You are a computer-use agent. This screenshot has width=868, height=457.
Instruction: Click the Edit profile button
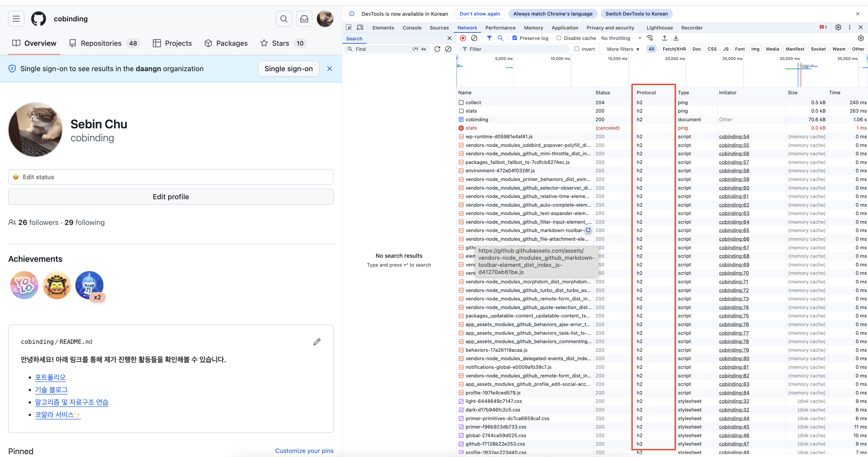tap(171, 197)
